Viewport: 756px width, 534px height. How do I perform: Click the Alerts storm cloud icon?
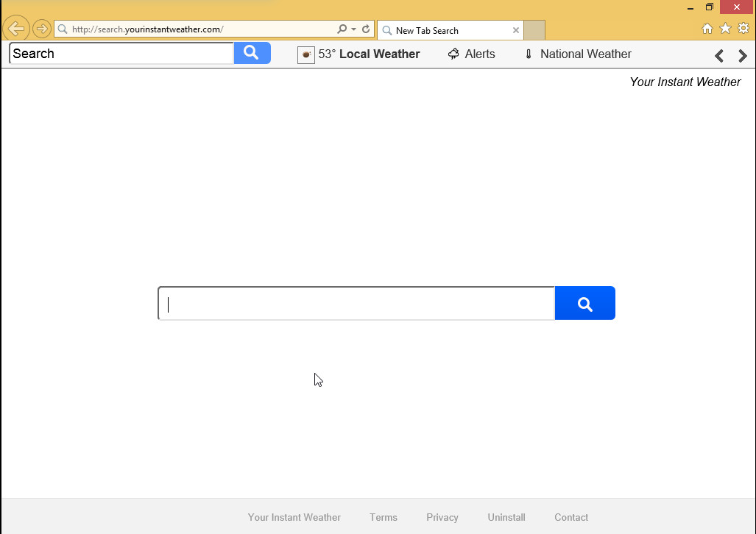pyautogui.click(x=453, y=54)
